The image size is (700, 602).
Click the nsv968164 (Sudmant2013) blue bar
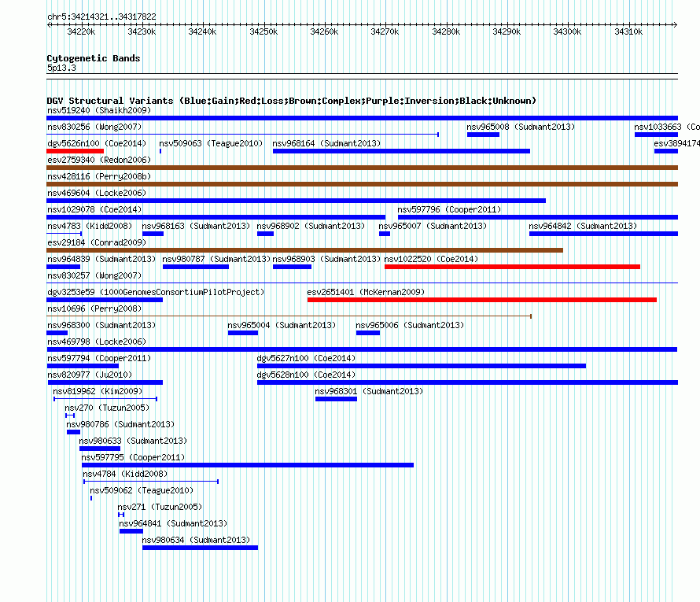(x=401, y=151)
